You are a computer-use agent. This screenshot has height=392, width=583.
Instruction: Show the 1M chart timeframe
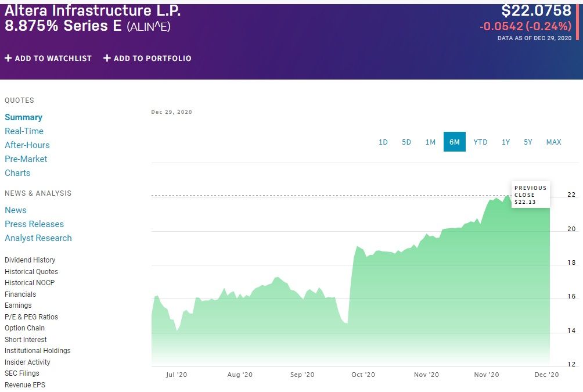(x=430, y=142)
